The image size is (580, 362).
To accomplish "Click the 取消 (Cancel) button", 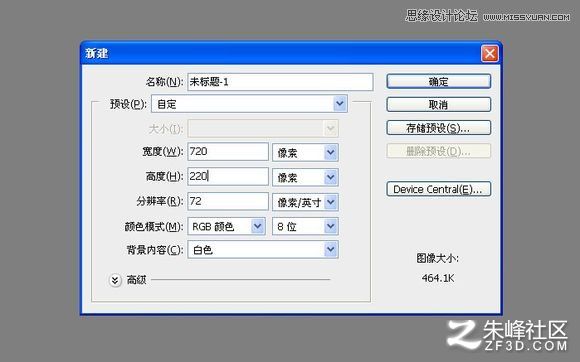I will (x=439, y=105).
